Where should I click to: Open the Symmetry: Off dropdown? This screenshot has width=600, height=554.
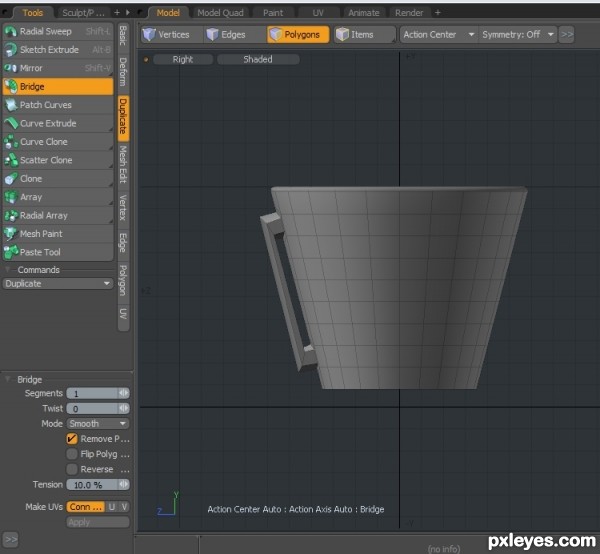518,34
